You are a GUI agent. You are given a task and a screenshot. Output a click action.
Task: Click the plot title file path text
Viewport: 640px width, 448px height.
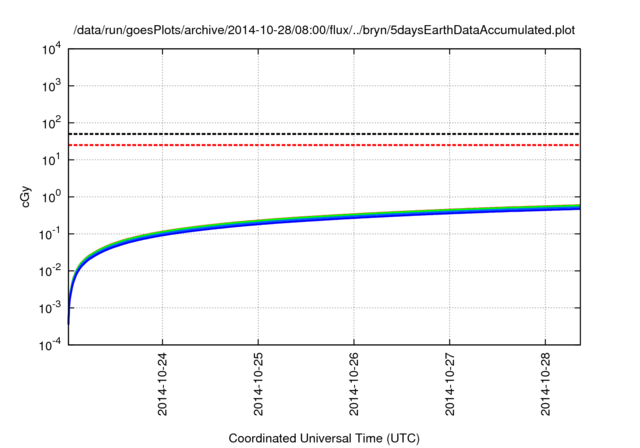coord(324,30)
